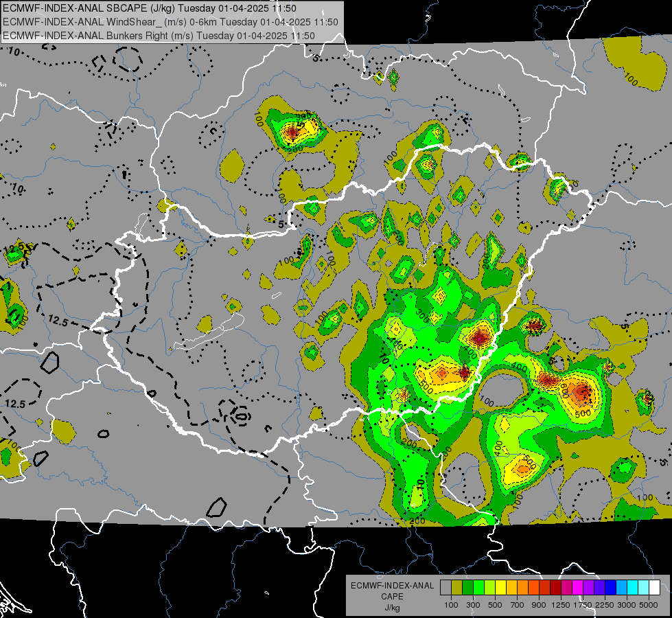This screenshot has height=618, width=672.
Task: Select the purple legend swatch
Action: 588,588
